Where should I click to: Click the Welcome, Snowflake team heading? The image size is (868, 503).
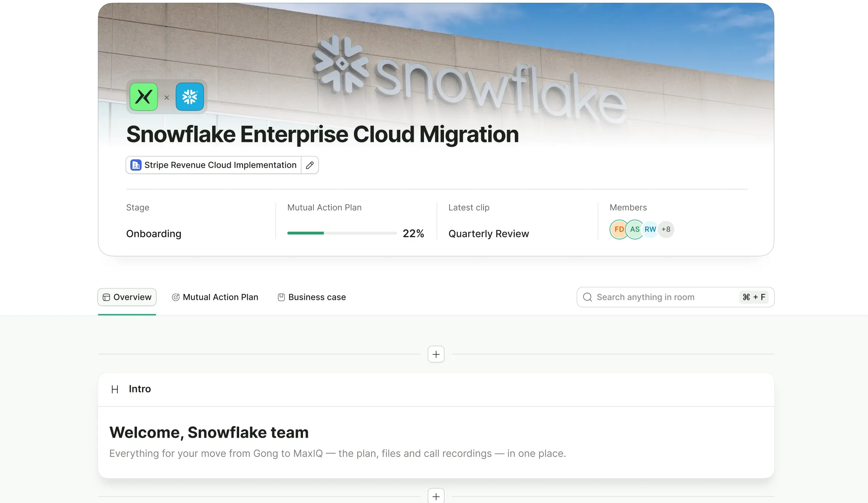coord(209,433)
